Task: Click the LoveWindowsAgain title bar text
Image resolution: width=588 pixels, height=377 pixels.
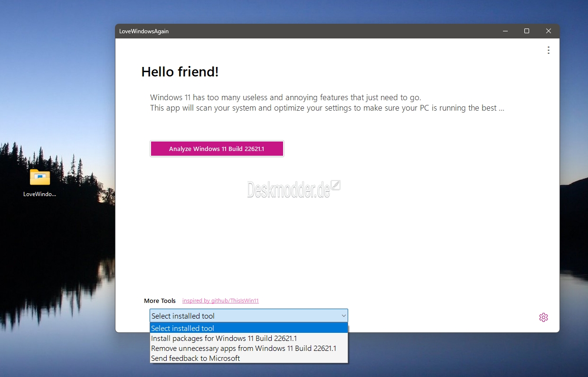Action: pos(144,31)
